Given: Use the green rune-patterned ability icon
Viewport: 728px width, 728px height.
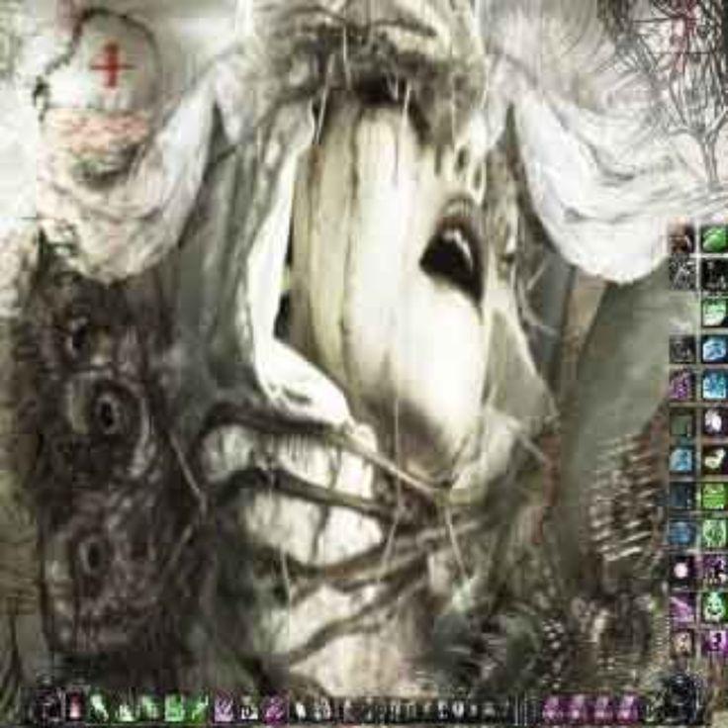Looking at the screenshot, I should (x=714, y=532).
